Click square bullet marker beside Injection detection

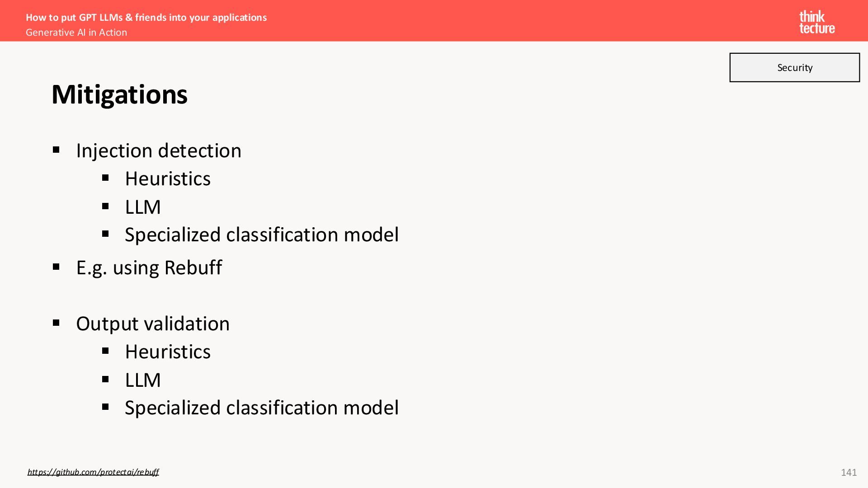point(56,150)
